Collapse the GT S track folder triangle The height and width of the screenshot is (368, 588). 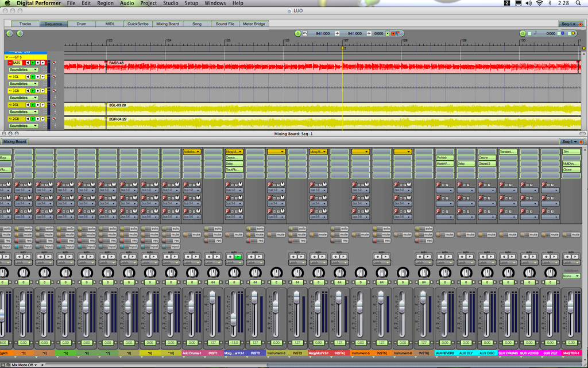tap(7, 57)
